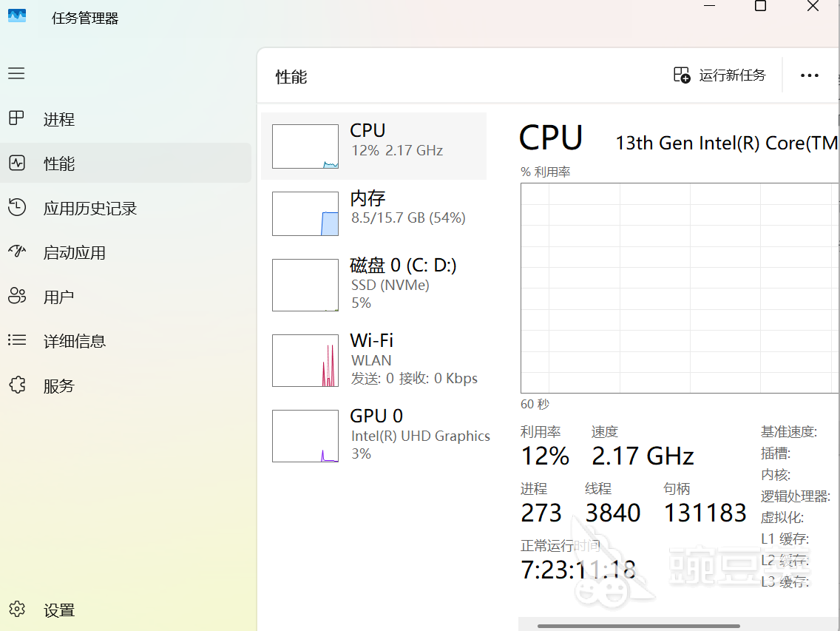
Task: Click the 线程 count 3840
Action: (613, 513)
